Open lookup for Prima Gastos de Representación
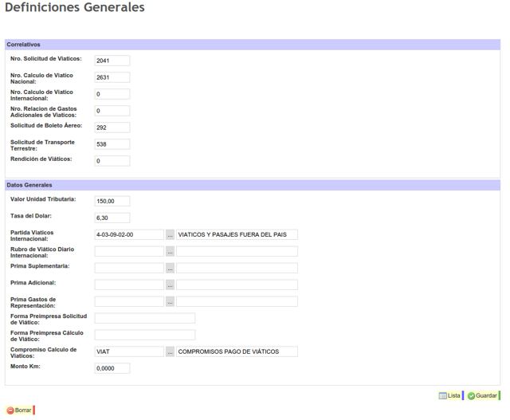The width and height of the screenshot is (510, 420). click(x=170, y=302)
